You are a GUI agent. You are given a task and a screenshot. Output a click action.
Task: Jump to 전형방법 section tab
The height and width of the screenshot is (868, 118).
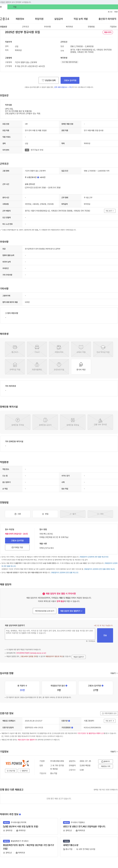(91, 27)
